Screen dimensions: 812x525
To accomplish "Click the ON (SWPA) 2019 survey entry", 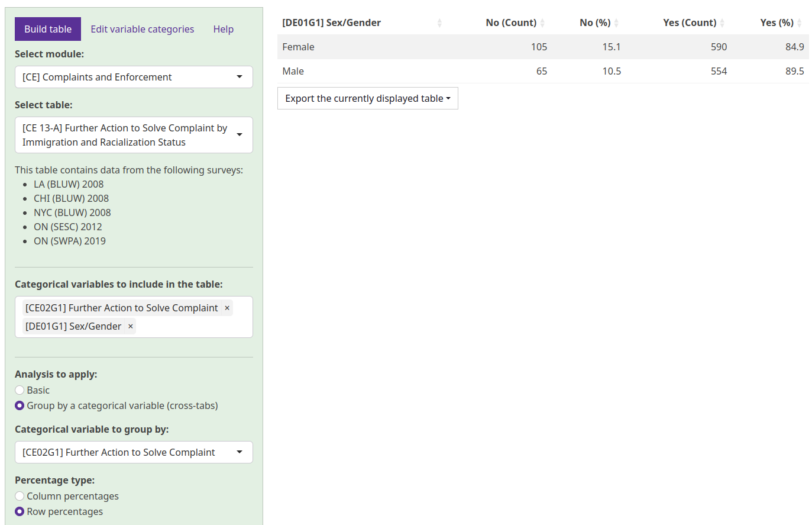I will point(70,241).
